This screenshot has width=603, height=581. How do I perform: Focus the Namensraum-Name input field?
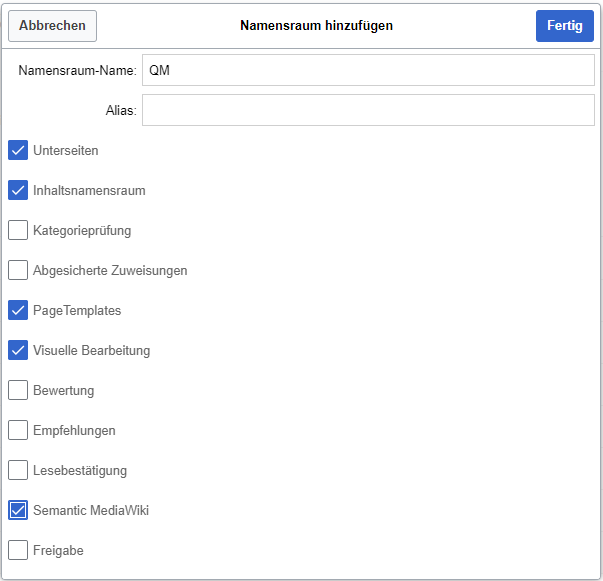coord(368,70)
